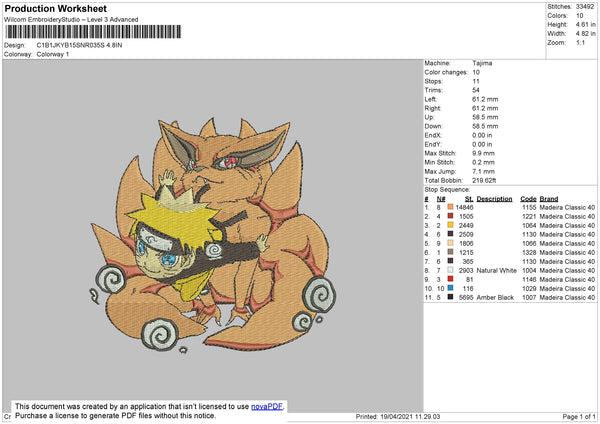The width and height of the screenshot is (600, 424).
Task: Select the Stops value 11
Action: tap(476, 81)
